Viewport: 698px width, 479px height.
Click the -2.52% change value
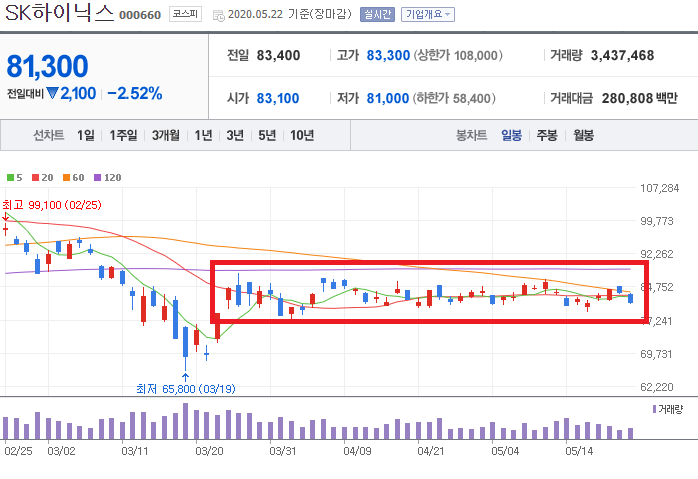click(x=134, y=93)
